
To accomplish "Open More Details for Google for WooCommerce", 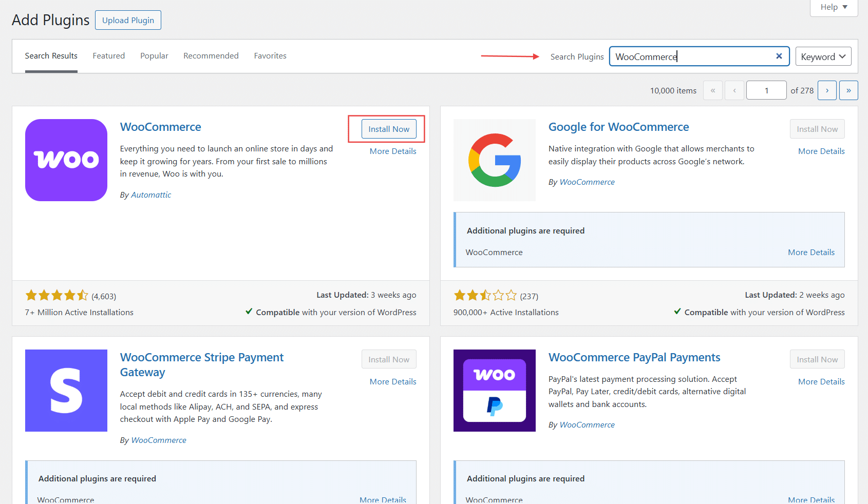I will [821, 151].
